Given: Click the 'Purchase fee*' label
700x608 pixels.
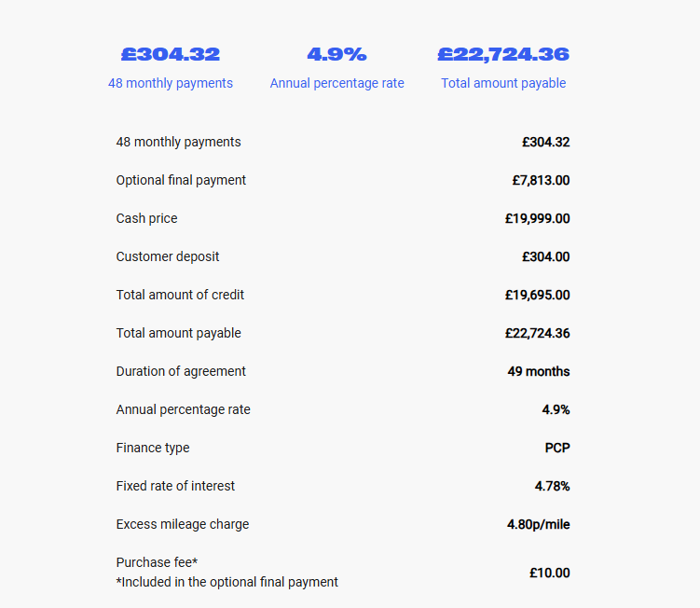Looking at the screenshot, I should [x=157, y=562].
